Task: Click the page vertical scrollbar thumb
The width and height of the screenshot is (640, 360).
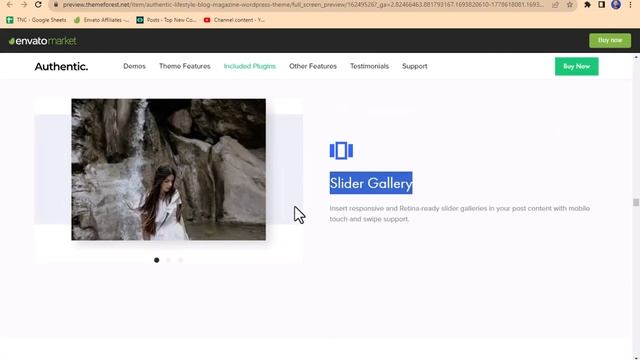Action: tap(636, 202)
